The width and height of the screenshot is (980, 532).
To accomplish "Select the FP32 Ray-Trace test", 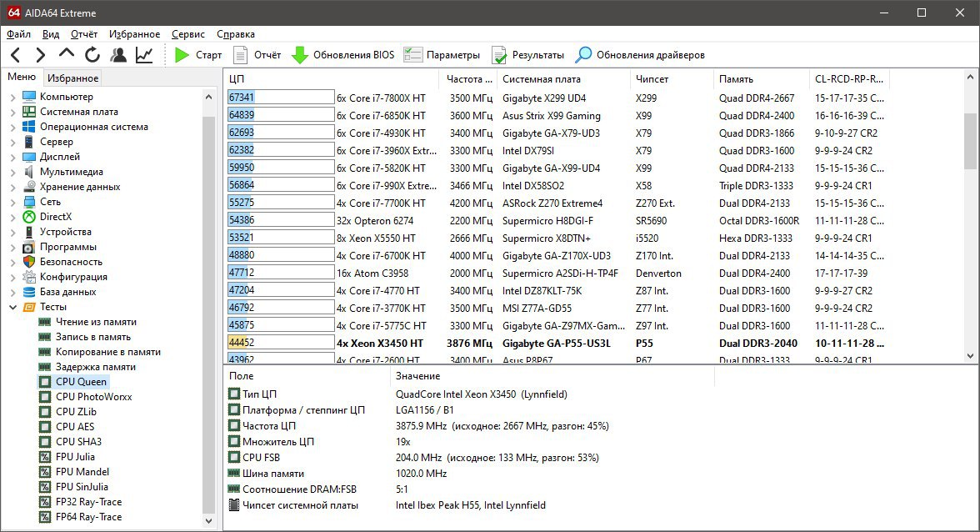I will pyautogui.click(x=88, y=502).
